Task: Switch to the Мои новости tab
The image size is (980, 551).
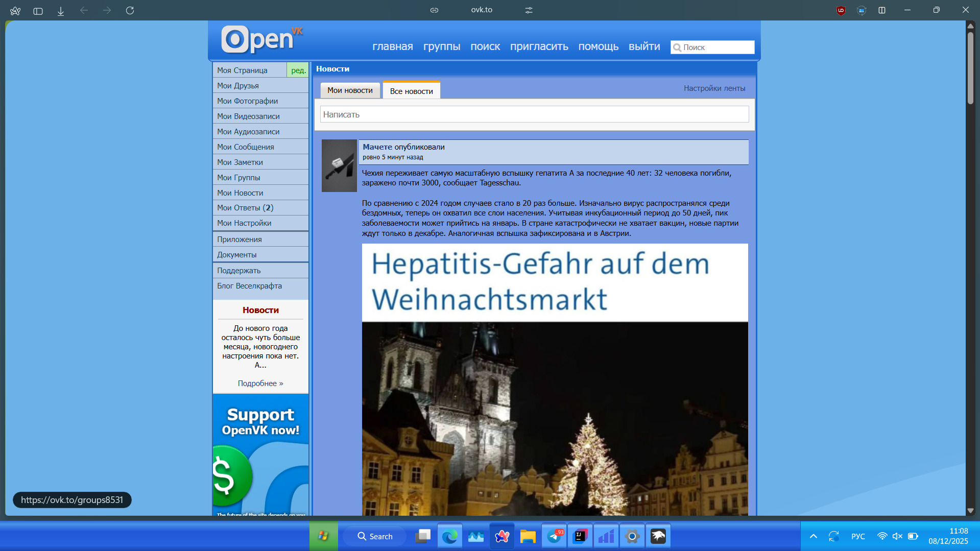Action: (x=350, y=90)
